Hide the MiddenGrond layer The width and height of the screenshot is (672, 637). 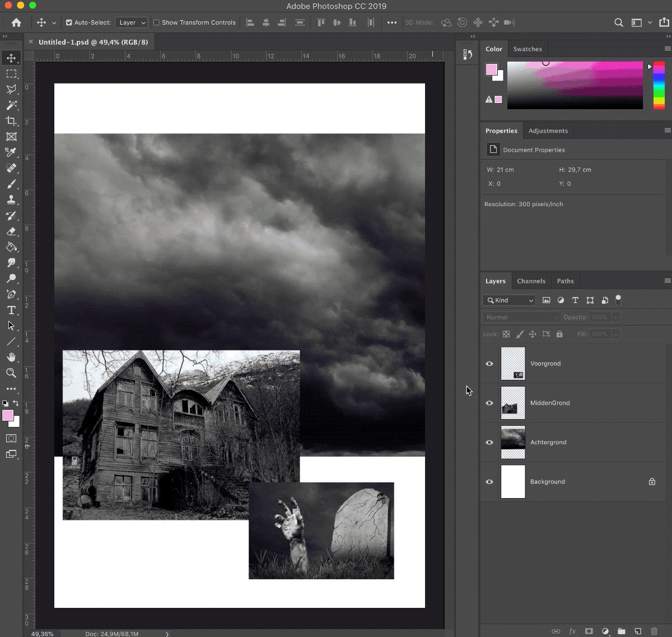coord(489,403)
